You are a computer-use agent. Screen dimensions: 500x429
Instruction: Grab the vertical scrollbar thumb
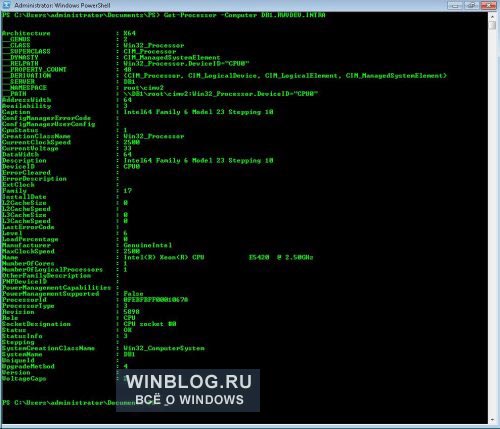[x=492, y=25]
